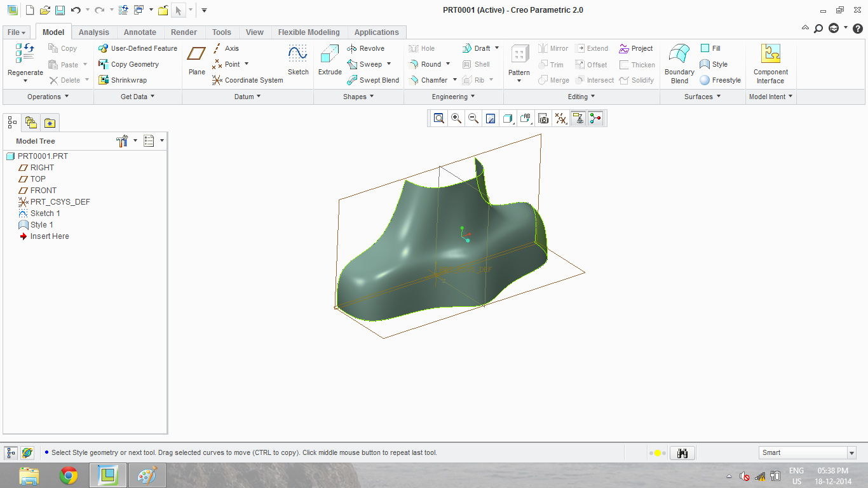Select the Fill surface tool
This screenshot has width=868, height=488.
click(x=710, y=48)
